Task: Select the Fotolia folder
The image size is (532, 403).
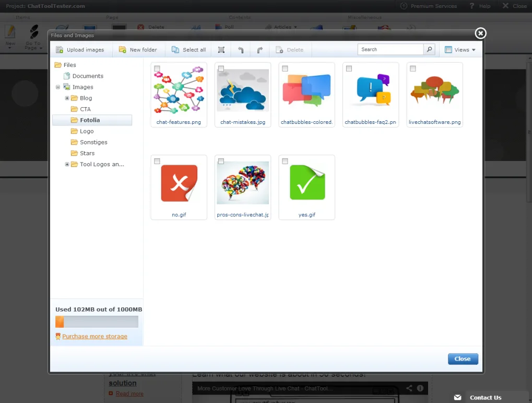Action: [x=92, y=120]
